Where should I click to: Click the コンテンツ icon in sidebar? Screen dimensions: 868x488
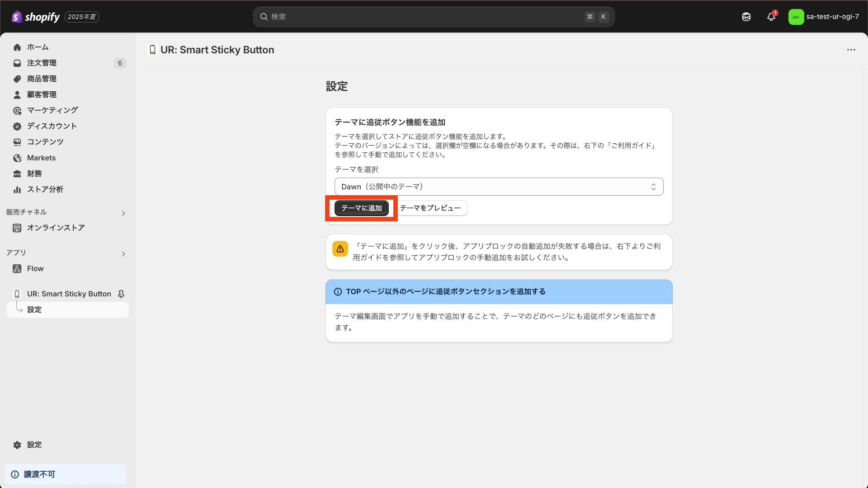click(x=17, y=142)
